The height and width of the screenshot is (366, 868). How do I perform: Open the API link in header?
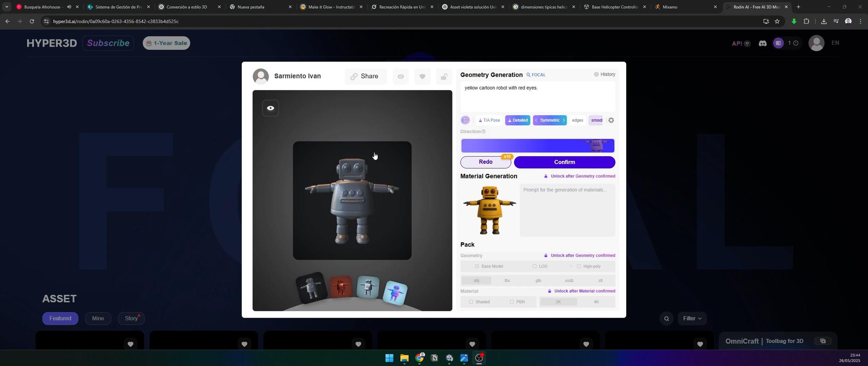741,44
